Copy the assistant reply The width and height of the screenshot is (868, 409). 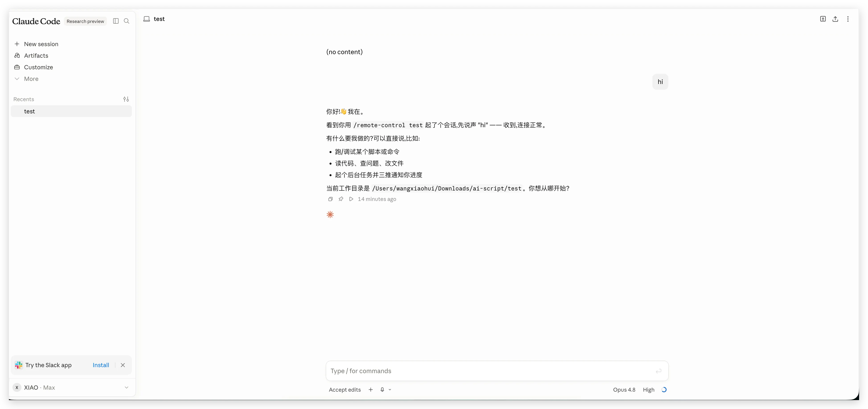pos(331,199)
